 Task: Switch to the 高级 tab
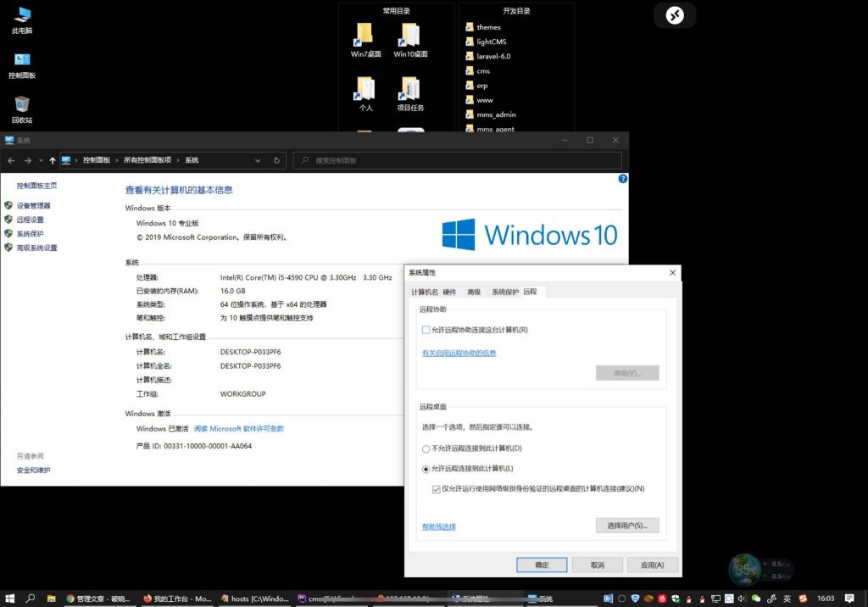pos(474,292)
